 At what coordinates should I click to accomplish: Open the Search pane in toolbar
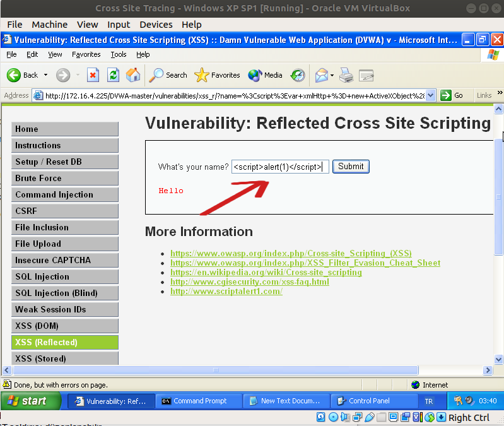click(x=168, y=76)
